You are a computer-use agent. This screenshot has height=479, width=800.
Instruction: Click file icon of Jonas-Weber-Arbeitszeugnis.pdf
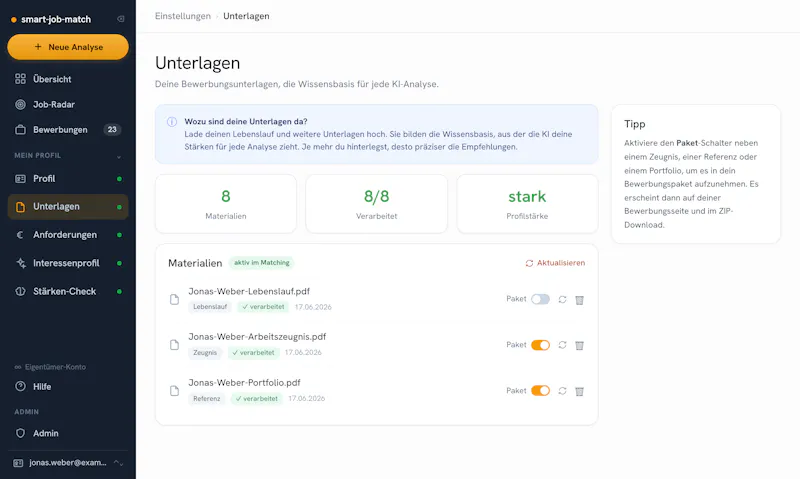(174, 345)
